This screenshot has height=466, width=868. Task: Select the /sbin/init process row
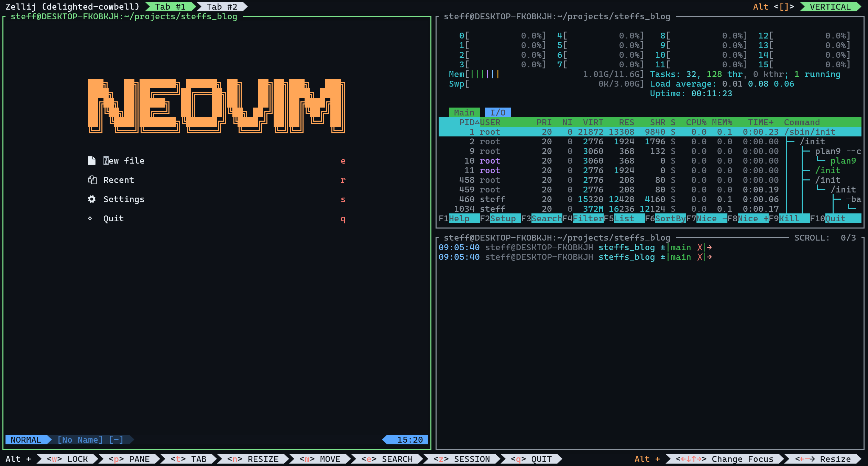click(x=650, y=132)
